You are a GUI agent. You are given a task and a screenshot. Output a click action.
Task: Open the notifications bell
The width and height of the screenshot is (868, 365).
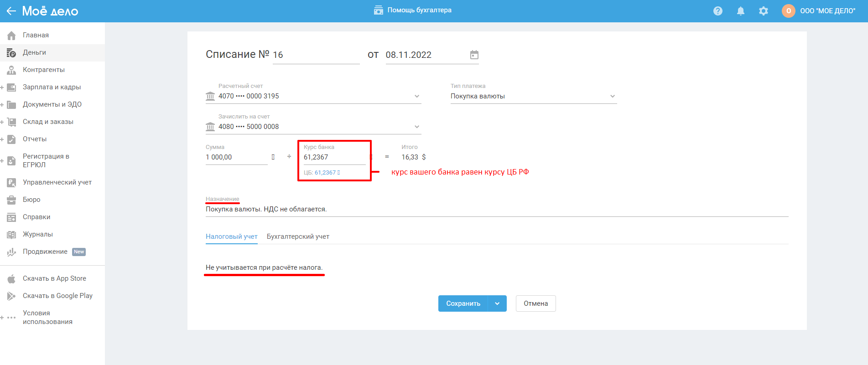coord(741,11)
